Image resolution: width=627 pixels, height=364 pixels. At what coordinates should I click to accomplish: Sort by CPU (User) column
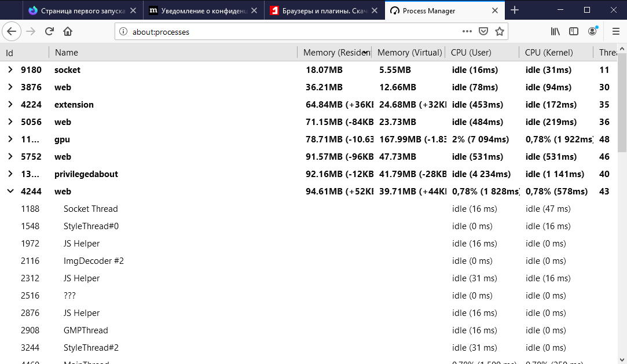(x=482, y=52)
